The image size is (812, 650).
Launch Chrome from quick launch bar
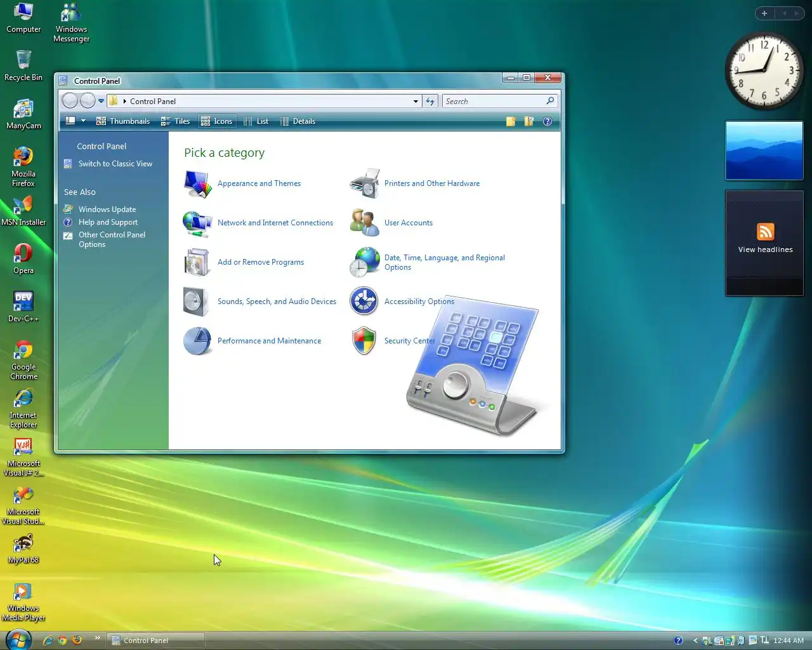pyautogui.click(x=62, y=640)
